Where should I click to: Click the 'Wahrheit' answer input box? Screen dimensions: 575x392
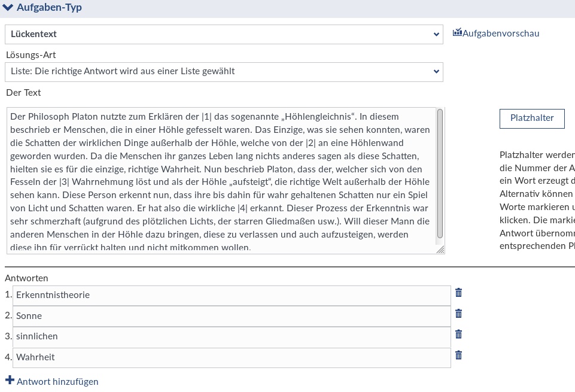(x=231, y=357)
